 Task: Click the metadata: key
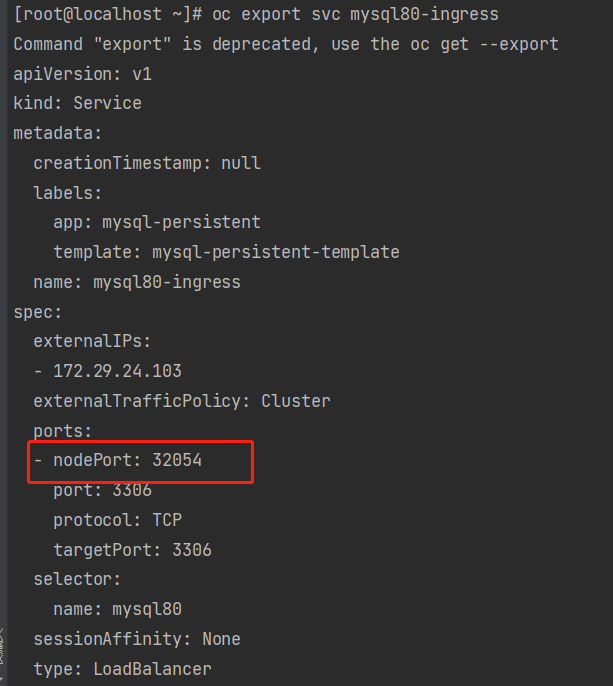coord(57,133)
